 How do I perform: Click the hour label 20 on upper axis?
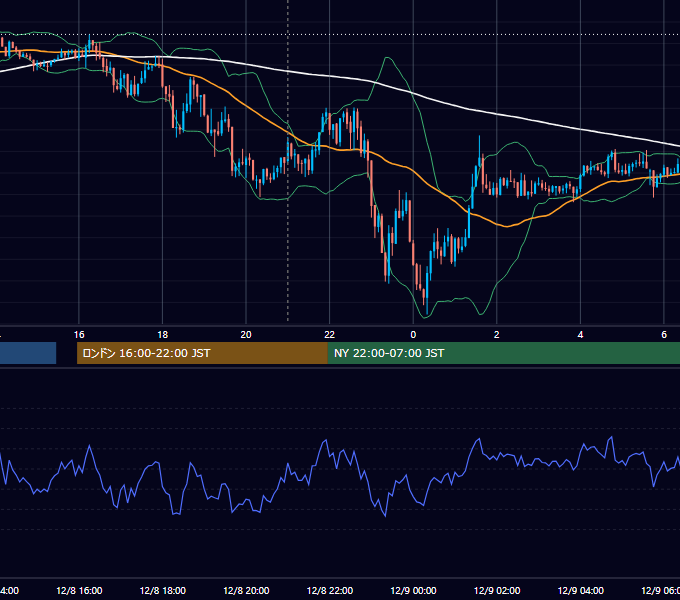(246, 335)
